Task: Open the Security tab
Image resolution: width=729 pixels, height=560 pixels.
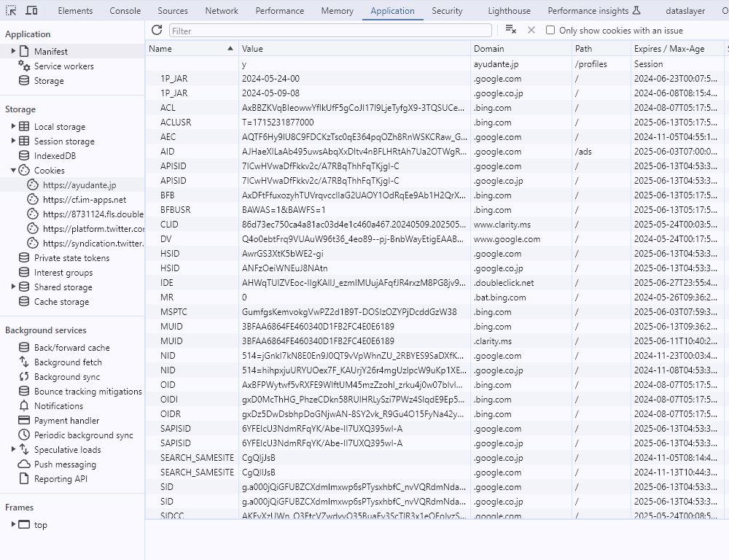Action: pos(447,11)
